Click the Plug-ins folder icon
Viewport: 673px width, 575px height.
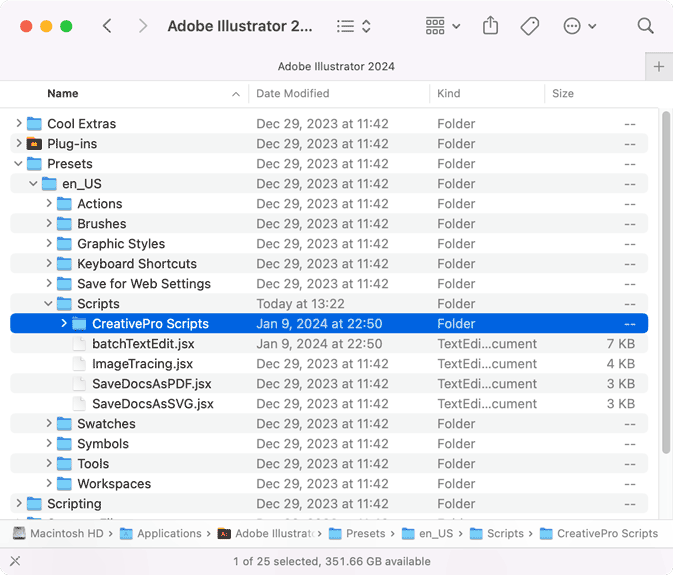pyautogui.click(x=34, y=144)
